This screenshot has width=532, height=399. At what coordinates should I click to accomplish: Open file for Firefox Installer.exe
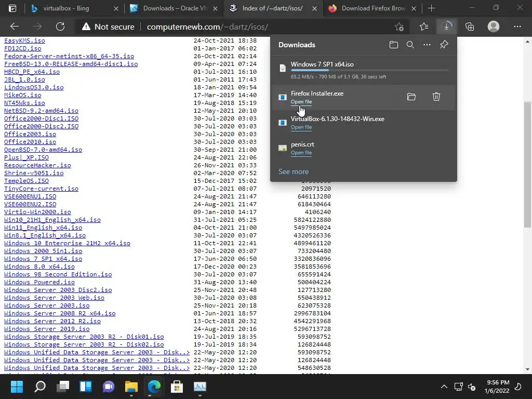pos(301,102)
